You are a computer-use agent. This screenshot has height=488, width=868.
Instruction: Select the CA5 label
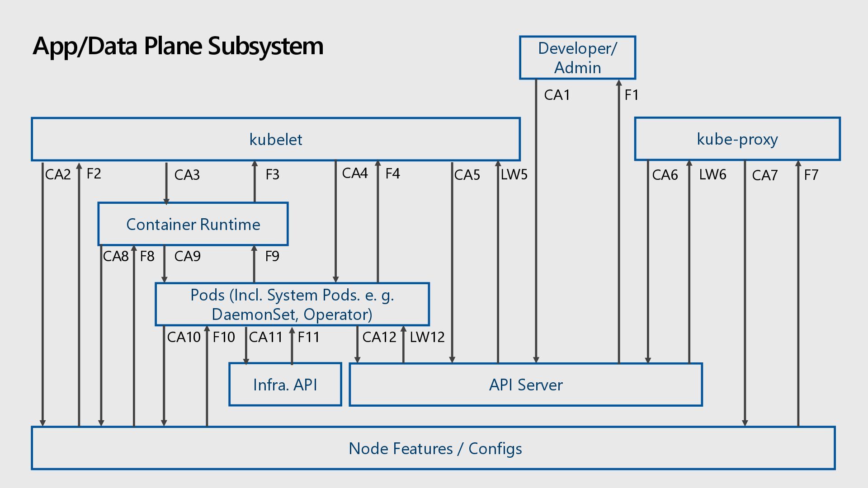(467, 175)
